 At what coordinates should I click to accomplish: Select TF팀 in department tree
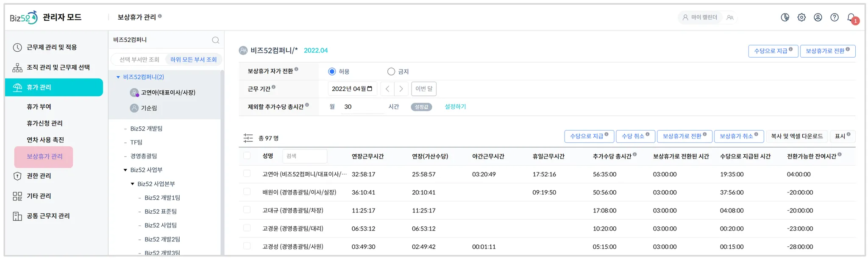tap(136, 142)
